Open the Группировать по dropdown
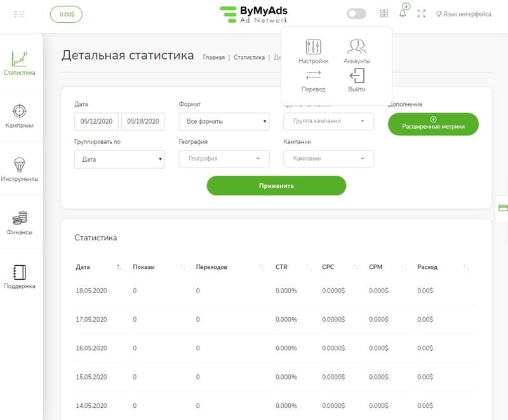The image size is (508, 420). 119,159
